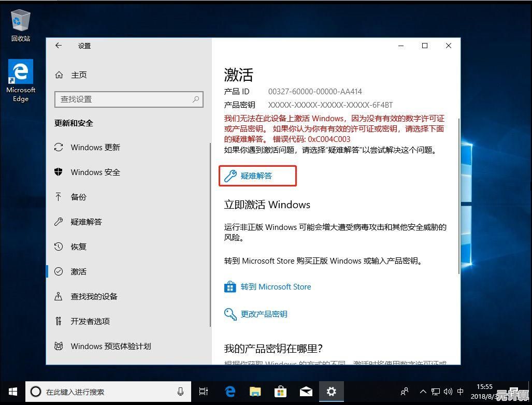Viewport: 532px width, 405px height.
Task: Select 疑难解答 in the left sidebar
Action: click(x=86, y=222)
